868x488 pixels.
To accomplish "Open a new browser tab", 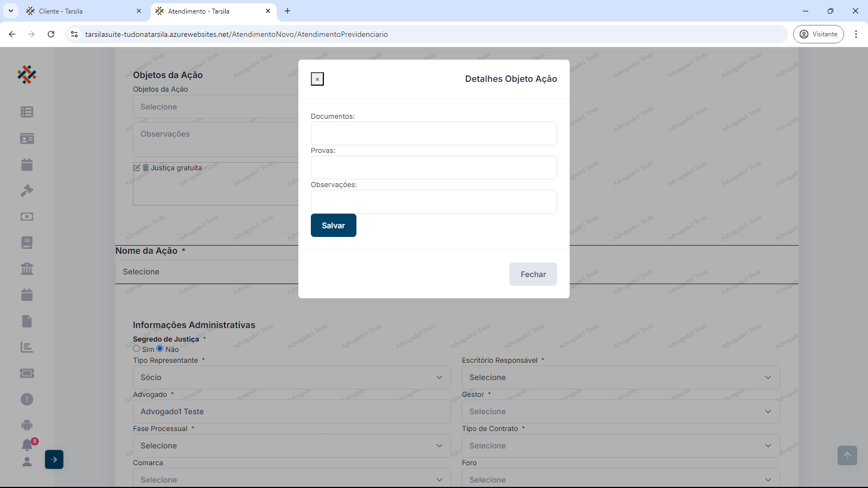I will (288, 11).
